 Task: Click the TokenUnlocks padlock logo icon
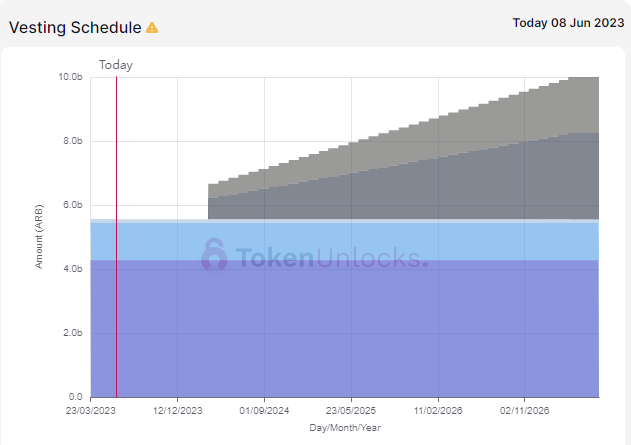tap(215, 256)
